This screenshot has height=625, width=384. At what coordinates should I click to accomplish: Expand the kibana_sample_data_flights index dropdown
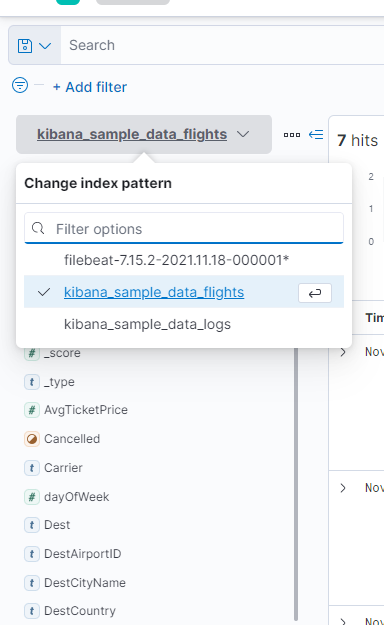pyautogui.click(x=144, y=135)
